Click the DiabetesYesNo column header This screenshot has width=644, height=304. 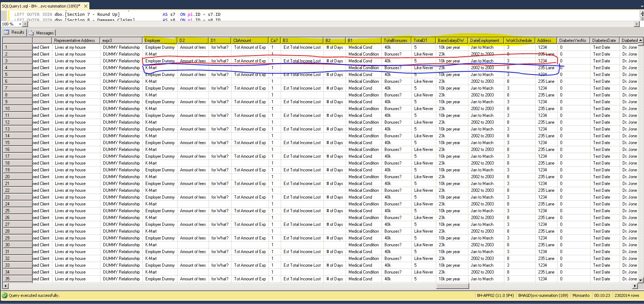(573, 41)
